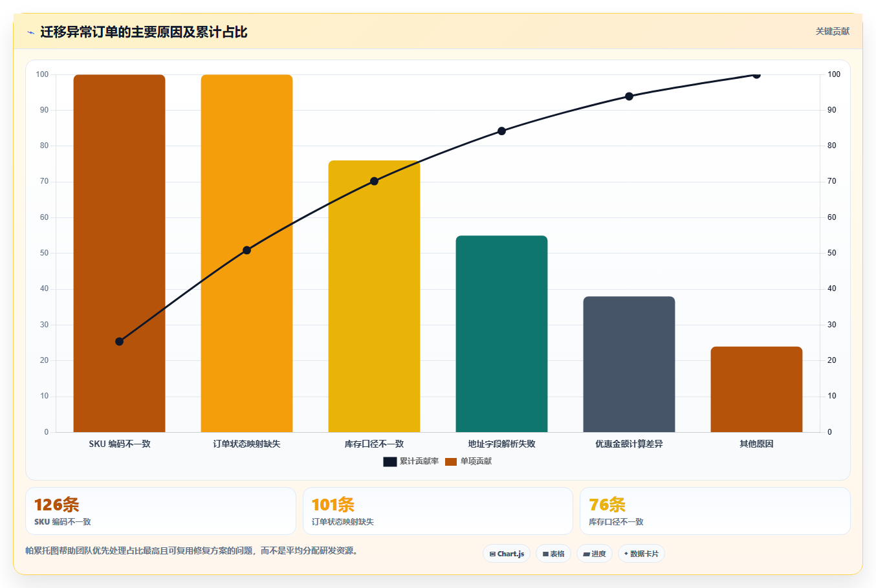Screen dimensions: 876x588
Task: Click x-axis label 优惠金额计算差异
Action: point(629,444)
